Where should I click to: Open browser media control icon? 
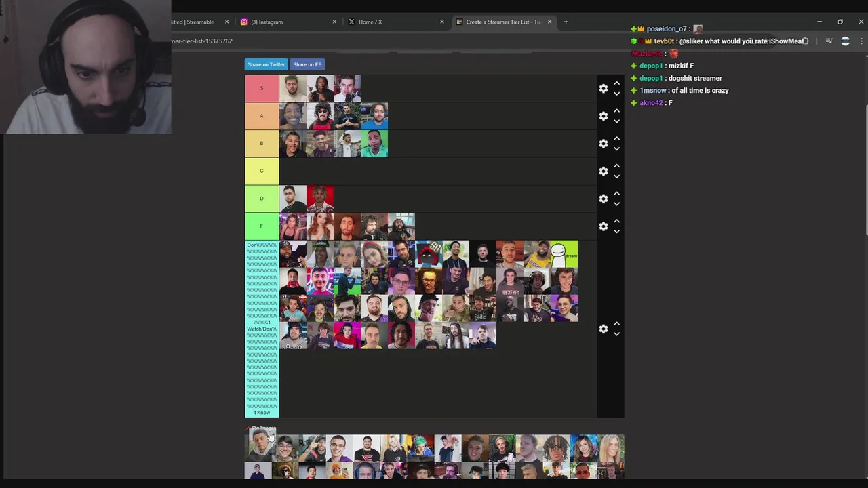[829, 41]
